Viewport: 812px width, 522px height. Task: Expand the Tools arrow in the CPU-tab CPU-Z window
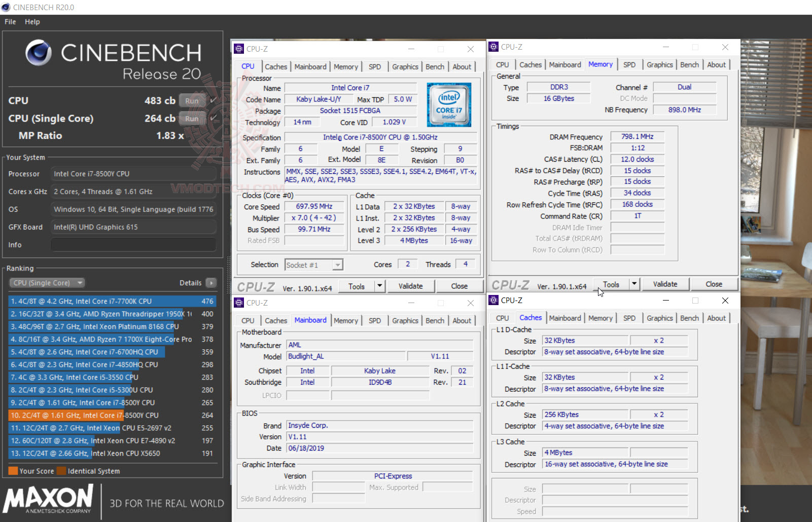(379, 286)
